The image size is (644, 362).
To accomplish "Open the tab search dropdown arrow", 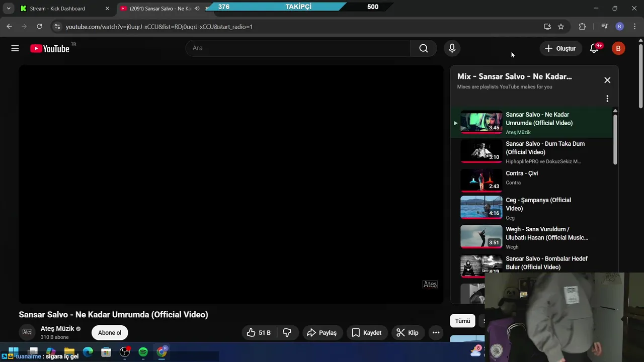I will point(9,9).
